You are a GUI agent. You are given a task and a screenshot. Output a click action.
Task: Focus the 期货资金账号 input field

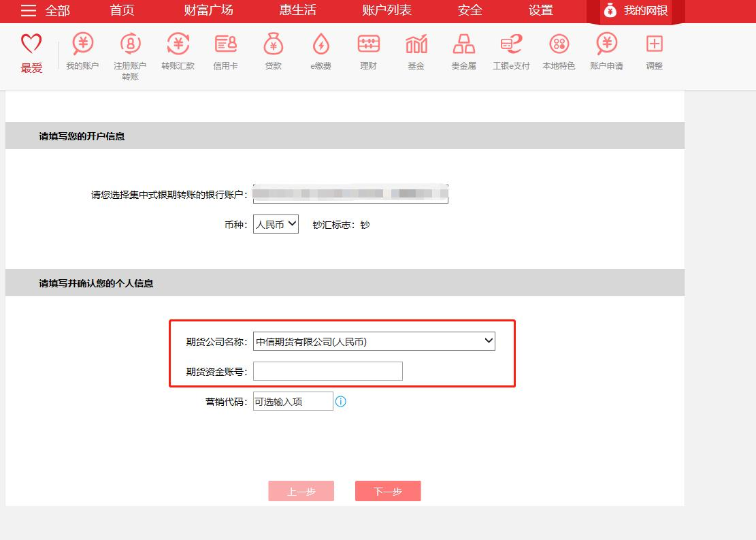[x=328, y=371]
